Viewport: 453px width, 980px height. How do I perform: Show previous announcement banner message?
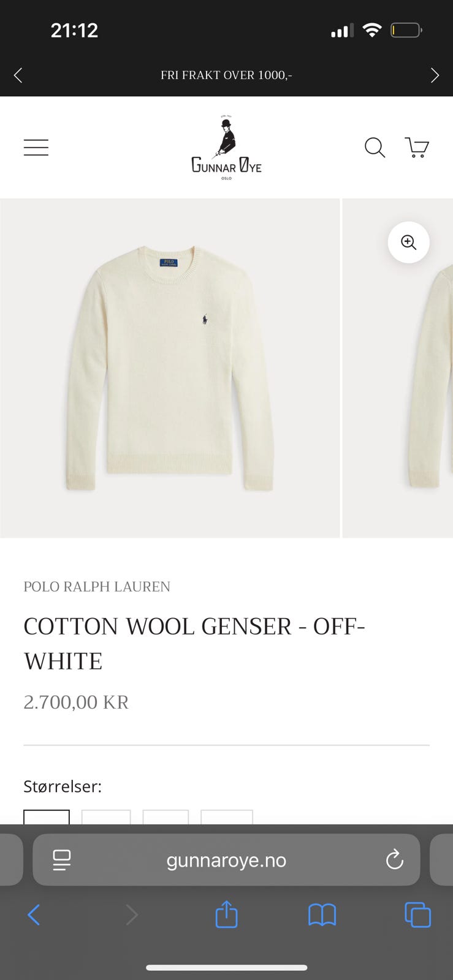click(x=18, y=75)
